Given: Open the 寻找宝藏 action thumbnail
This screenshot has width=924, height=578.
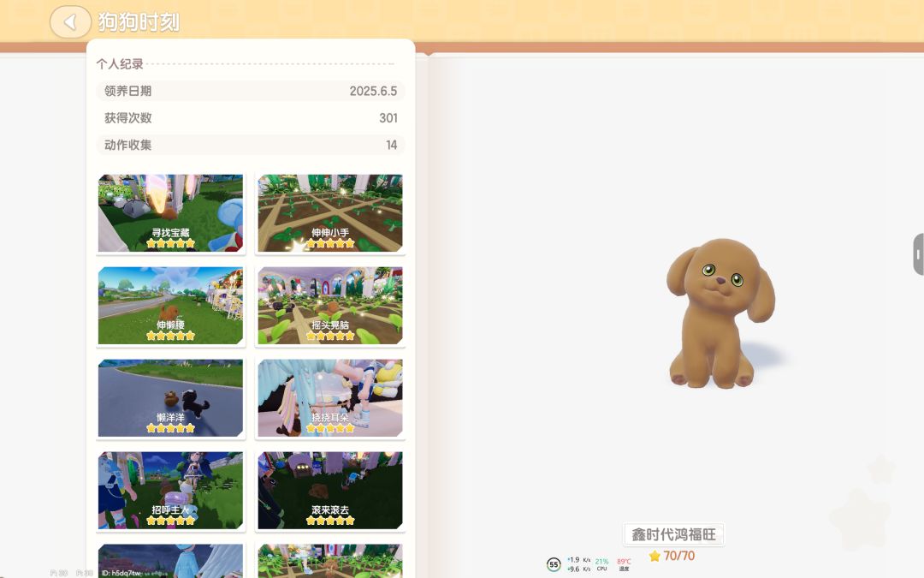Looking at the screenshot, I should pyautogui.click(x=170, y=213).
